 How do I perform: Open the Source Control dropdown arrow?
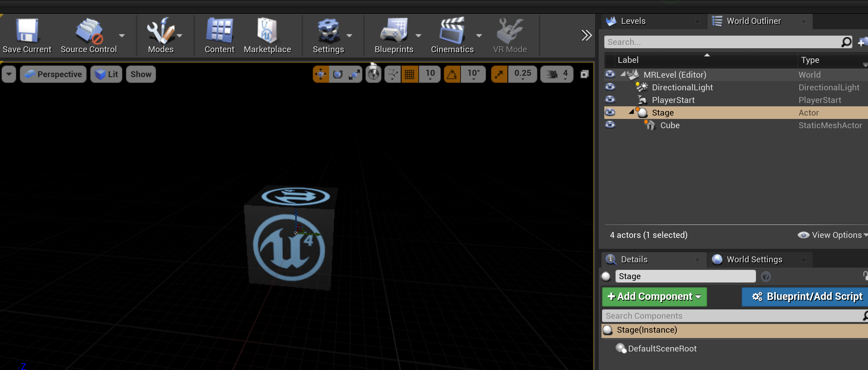click(122, 35)
